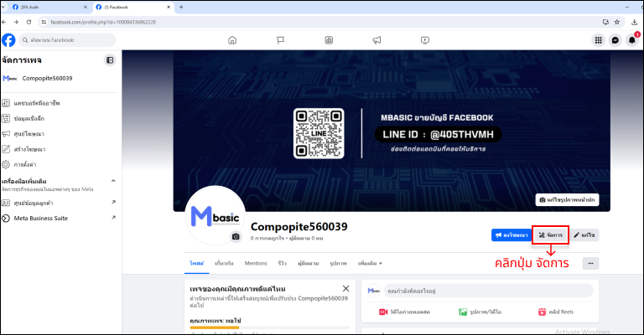This screenshot has height=335, width=644.
Task: Open the three-dots more options button
Action: click(x=590, y=263)
